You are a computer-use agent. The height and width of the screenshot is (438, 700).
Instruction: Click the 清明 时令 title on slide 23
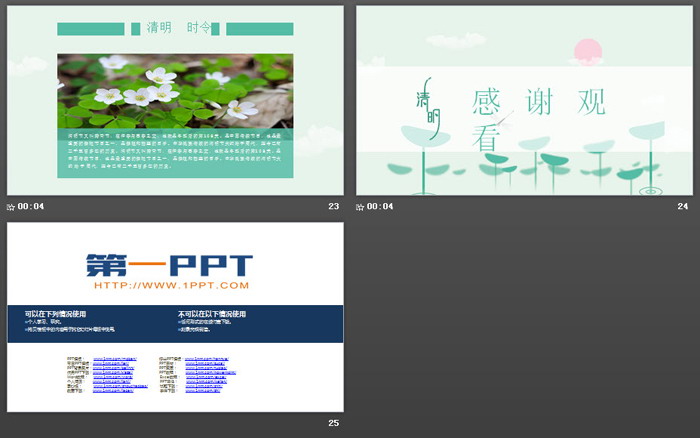click(x=179, y=28)
